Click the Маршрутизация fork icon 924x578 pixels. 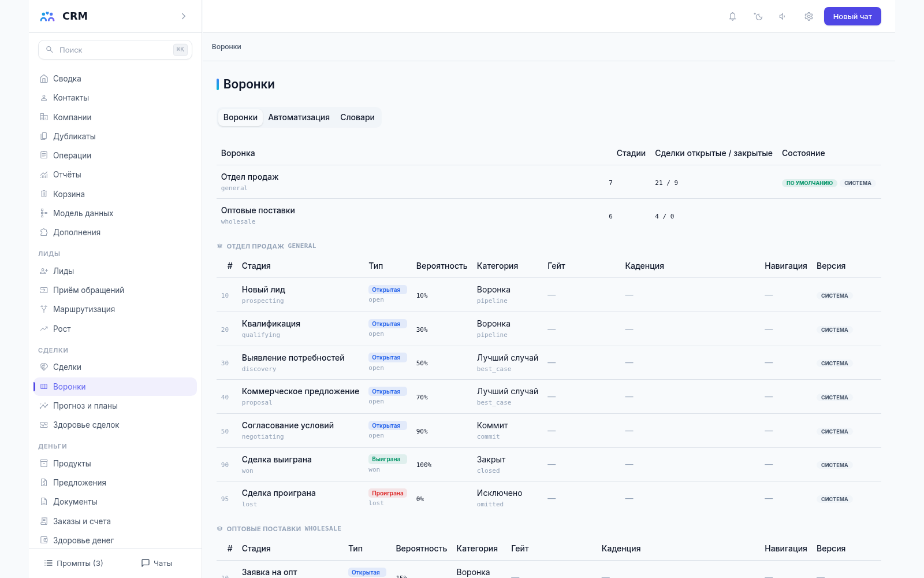(x=44, y=309)
